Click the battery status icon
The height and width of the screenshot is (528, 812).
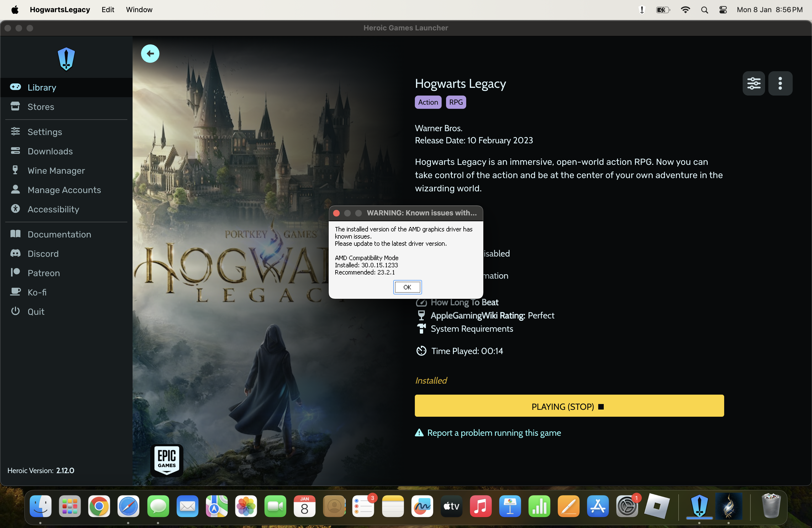click(663, 10)
